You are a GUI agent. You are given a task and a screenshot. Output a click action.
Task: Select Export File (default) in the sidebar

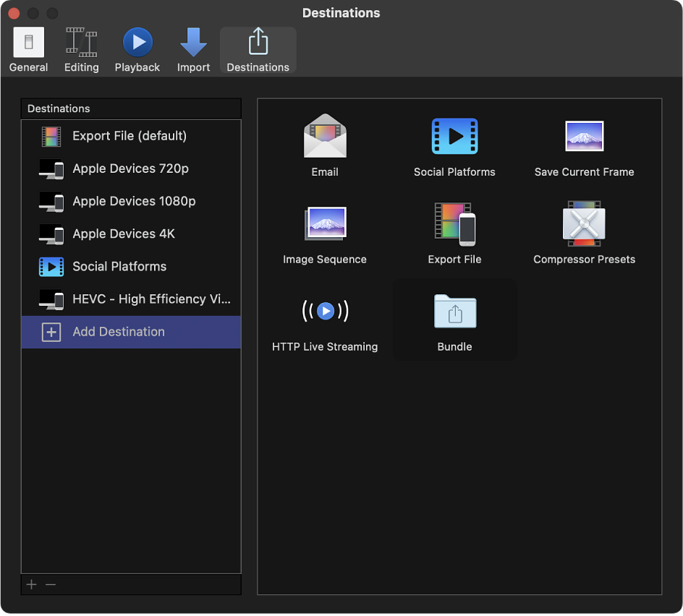pyautogui.click(x=129, y=136)
